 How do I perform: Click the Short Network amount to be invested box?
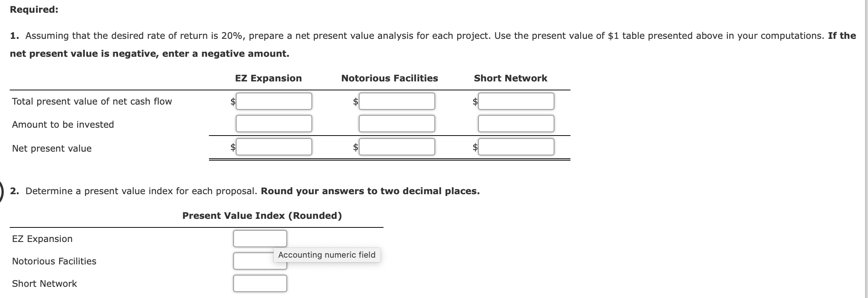[516, 124]
